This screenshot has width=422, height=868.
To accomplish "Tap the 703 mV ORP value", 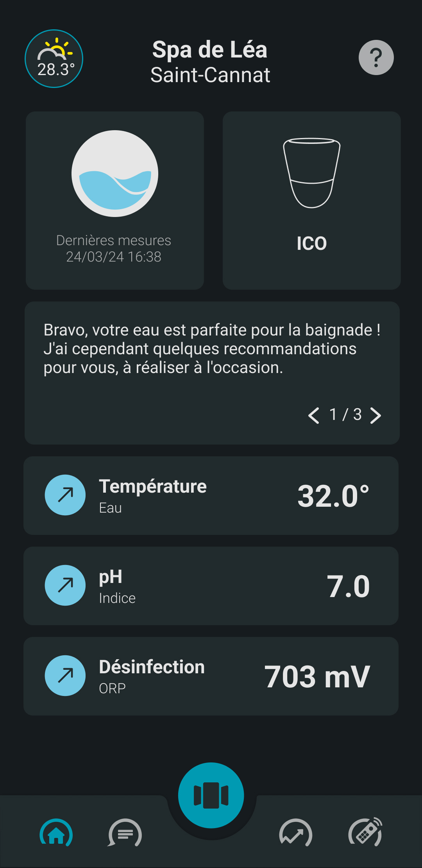I will pos(317,676).
